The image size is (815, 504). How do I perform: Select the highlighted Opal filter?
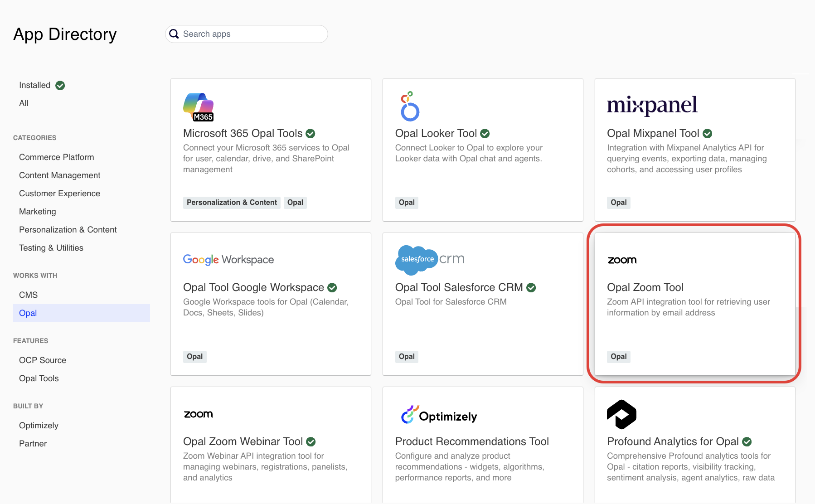pyautogui.click(x=82, y=313)
